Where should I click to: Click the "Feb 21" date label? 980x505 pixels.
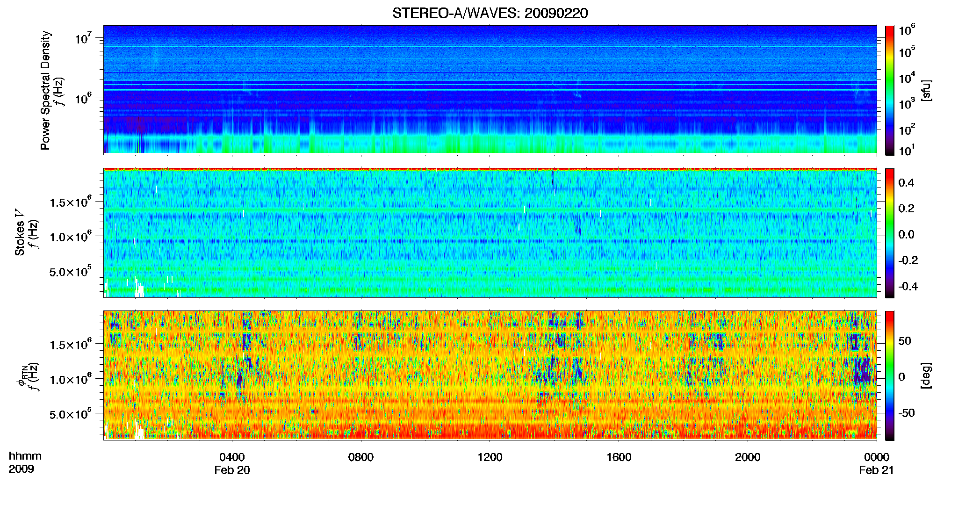click(877, 470)
